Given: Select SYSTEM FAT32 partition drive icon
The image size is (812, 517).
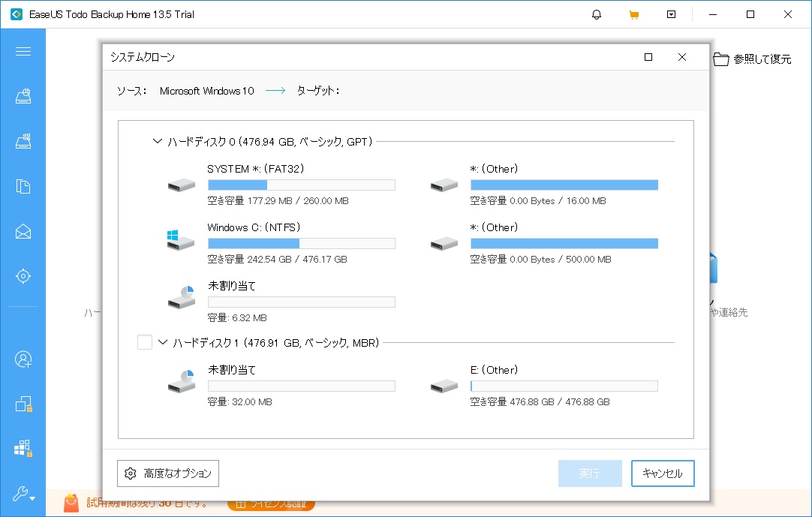Looking at the screenshot, I should [x=182, y=185].
